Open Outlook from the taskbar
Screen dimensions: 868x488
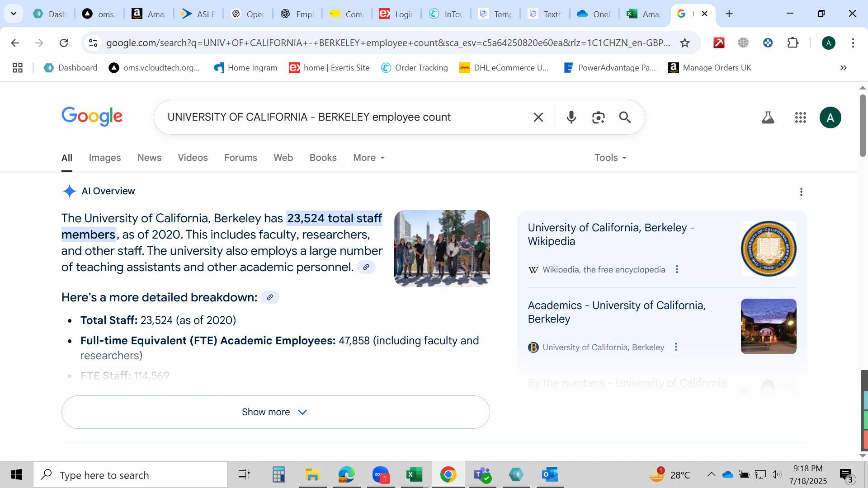point(550,475)
